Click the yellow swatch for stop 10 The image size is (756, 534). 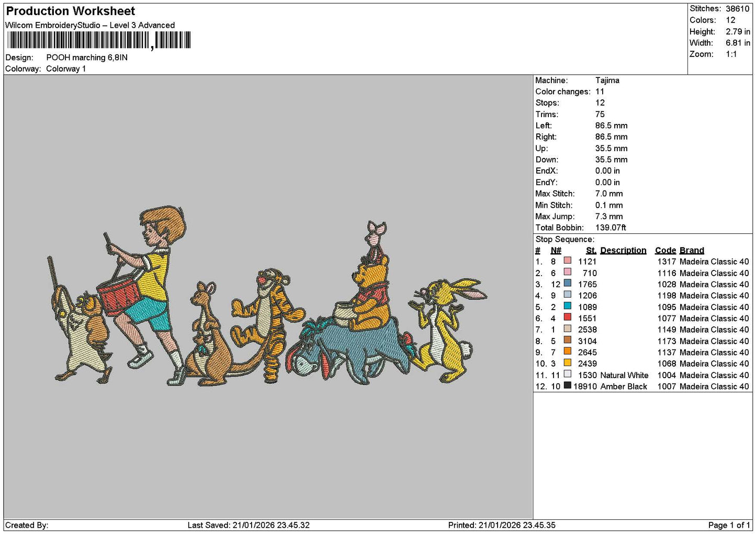point(568,362)
